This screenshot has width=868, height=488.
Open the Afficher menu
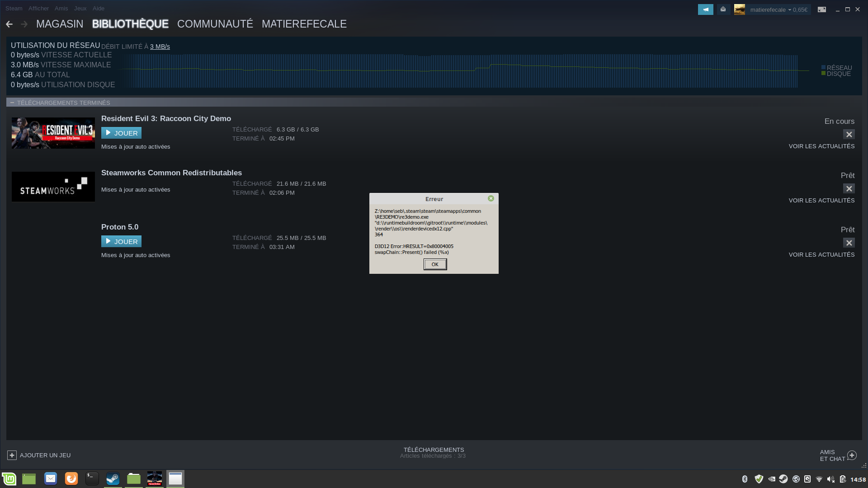pos(38,8)
